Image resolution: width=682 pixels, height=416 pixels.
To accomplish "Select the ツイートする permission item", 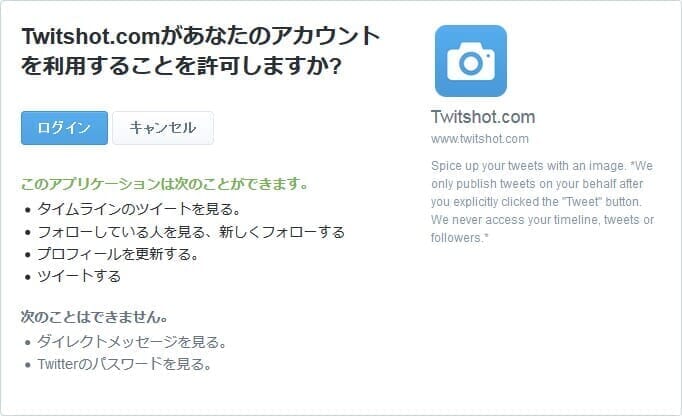I will [x=79, y=276].
